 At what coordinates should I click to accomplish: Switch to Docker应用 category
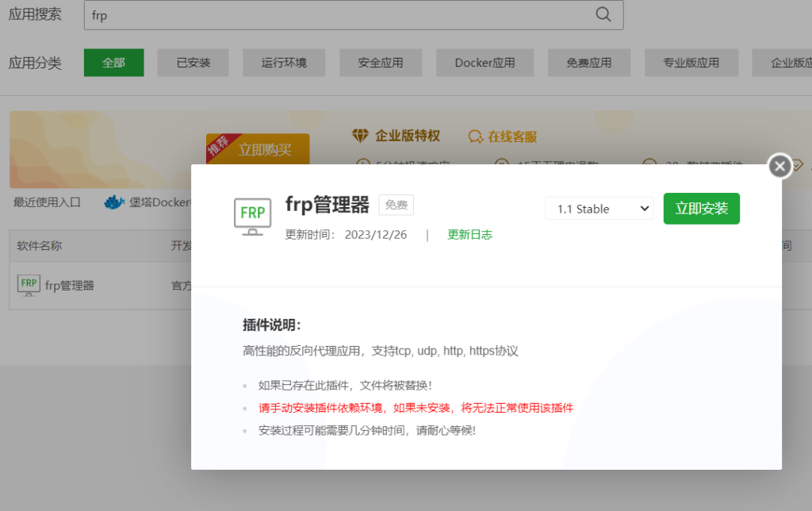coord(485,63)
